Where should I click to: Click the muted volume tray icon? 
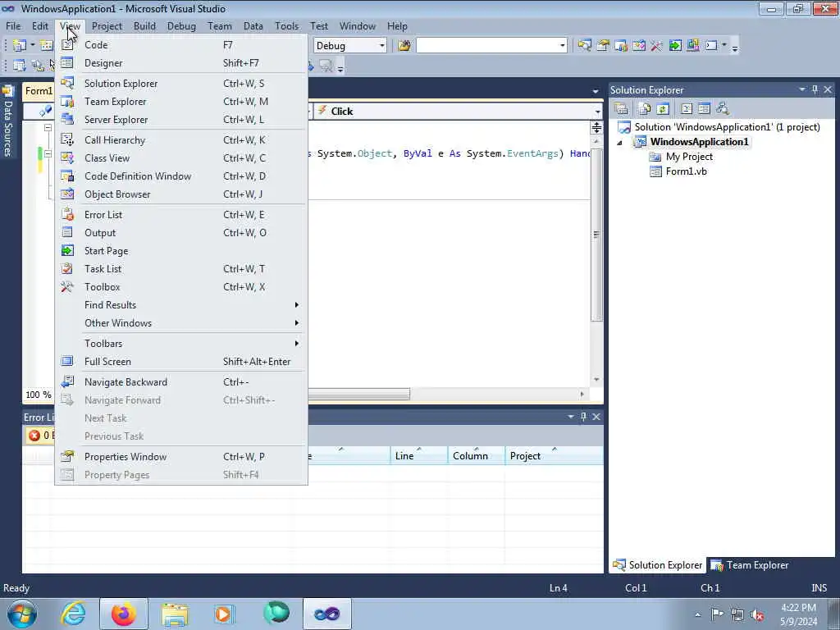pyautogui.click(x=757, y=614)
